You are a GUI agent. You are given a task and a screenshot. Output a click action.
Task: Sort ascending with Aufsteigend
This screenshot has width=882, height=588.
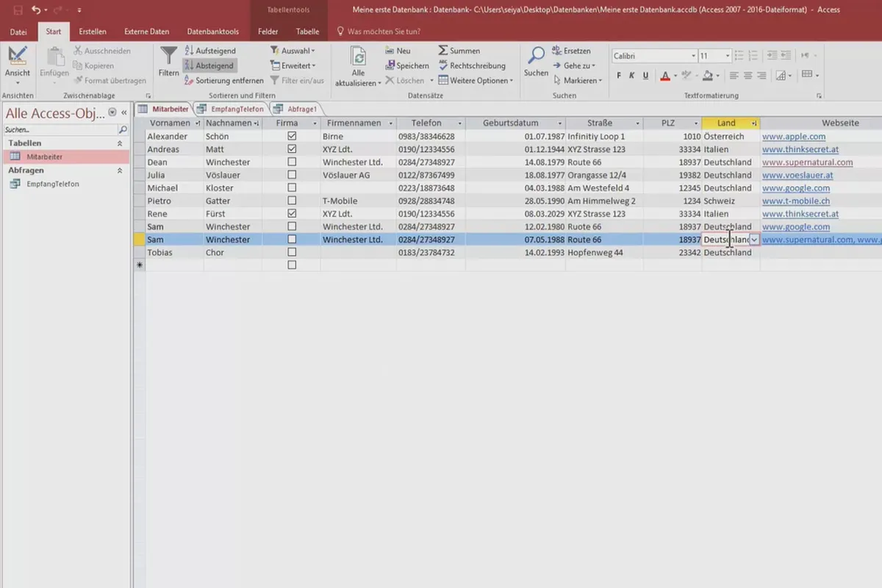(x=209, y=51)
